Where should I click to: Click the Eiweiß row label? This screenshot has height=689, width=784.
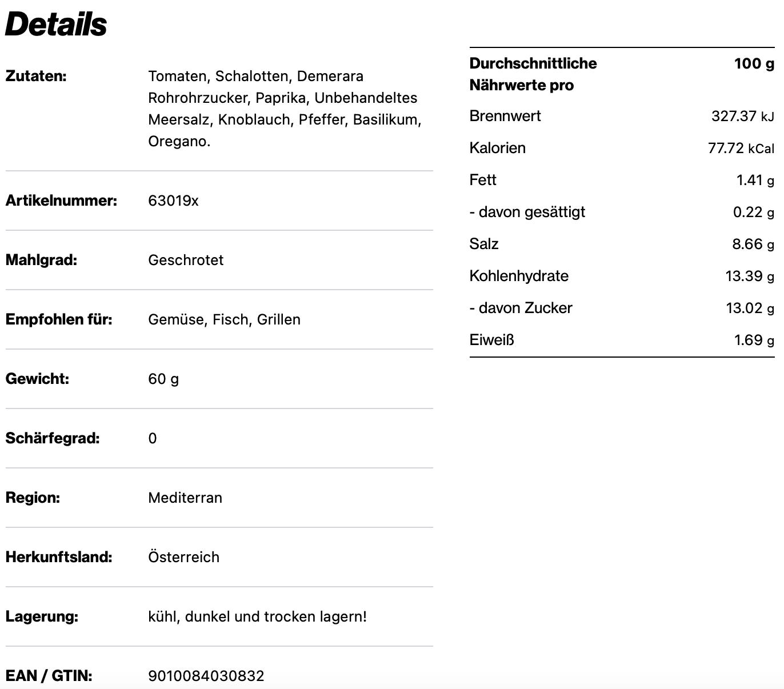pos(491,340)
